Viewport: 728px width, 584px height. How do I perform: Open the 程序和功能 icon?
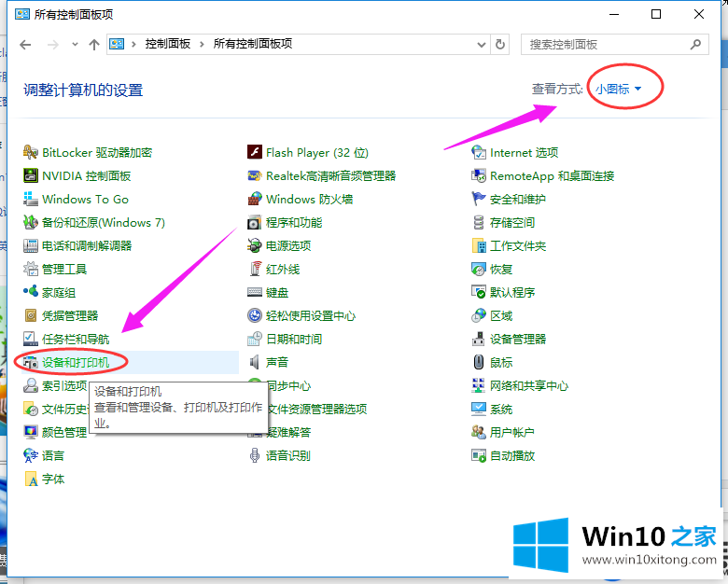tap(255, 222)
